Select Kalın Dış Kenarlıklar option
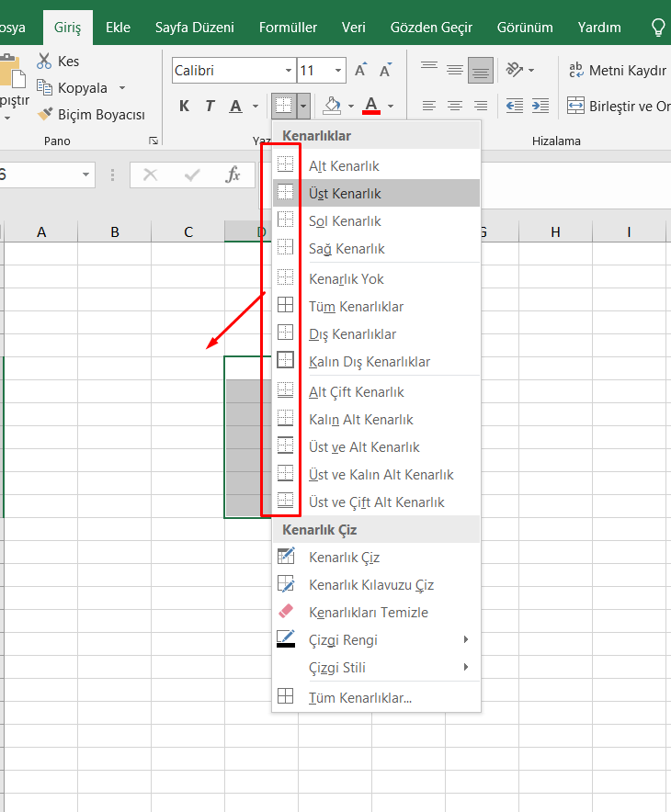 [x=376, y=362]
